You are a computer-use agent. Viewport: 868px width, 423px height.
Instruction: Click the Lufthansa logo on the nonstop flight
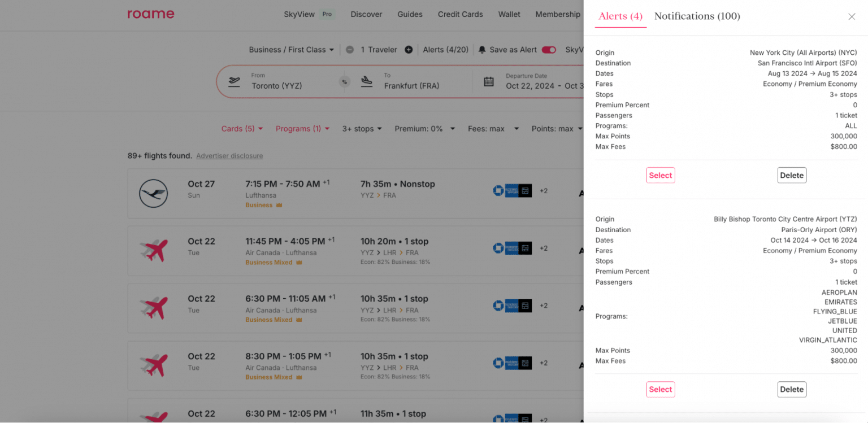point(153,193)
